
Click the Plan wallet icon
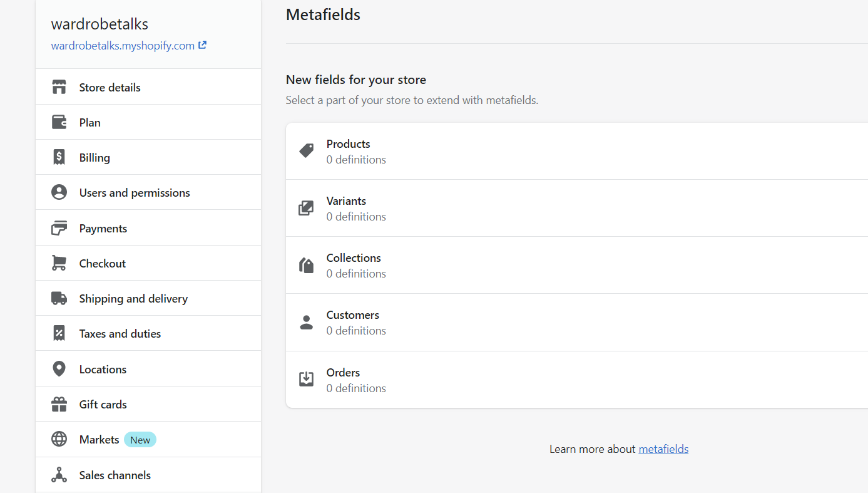[x=59, y=122]
